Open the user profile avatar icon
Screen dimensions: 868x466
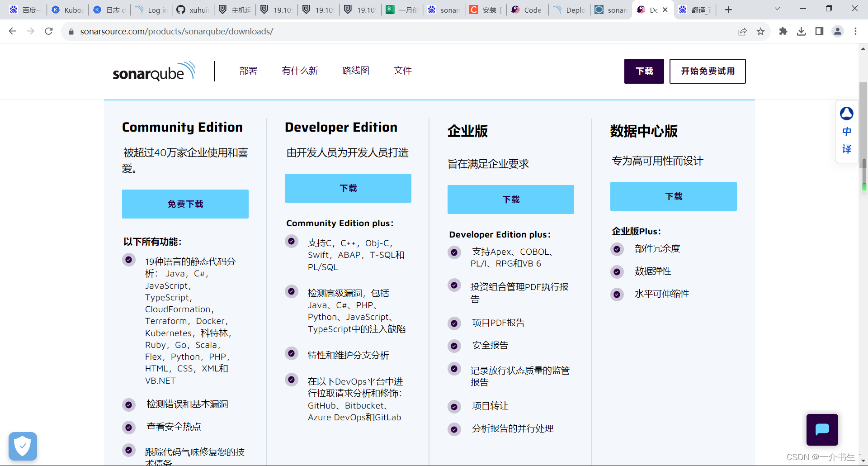pos(838,31)
